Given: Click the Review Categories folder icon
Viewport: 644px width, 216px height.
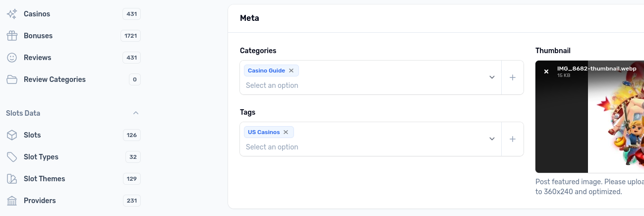Looking at the screenshot, I should pos(12,79).
